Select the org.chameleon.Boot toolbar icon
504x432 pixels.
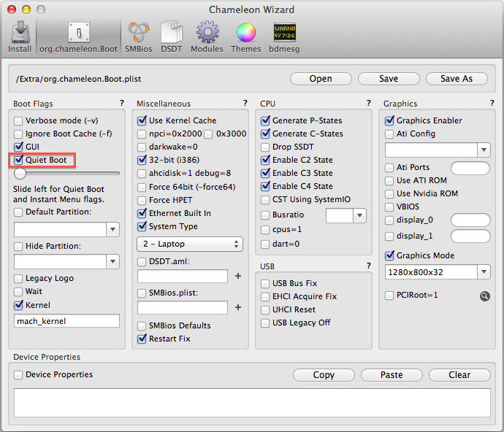pyautogui.click(x=78, y=36)
